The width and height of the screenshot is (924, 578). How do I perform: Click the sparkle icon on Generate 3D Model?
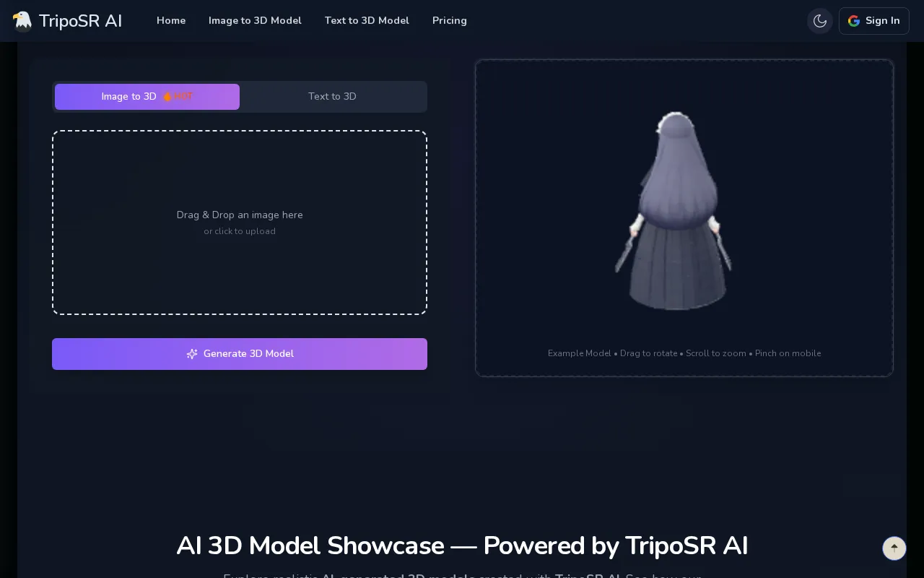point(192,354)
